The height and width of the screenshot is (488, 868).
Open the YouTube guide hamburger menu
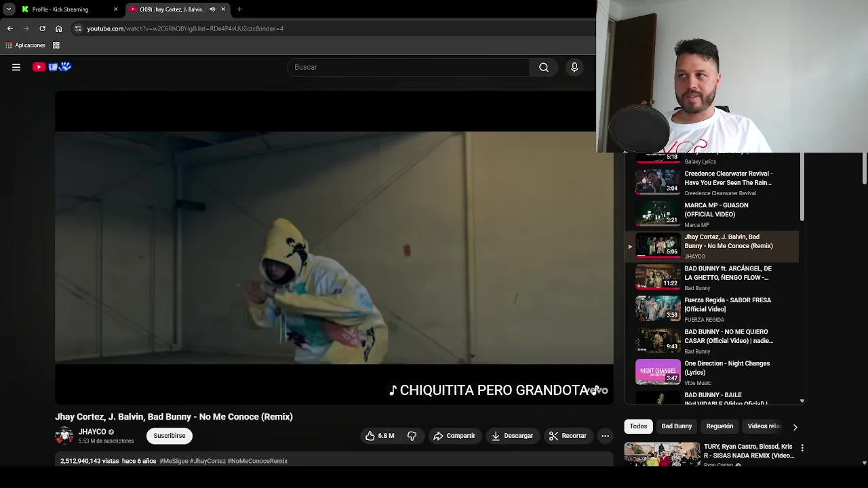[16, 67]
